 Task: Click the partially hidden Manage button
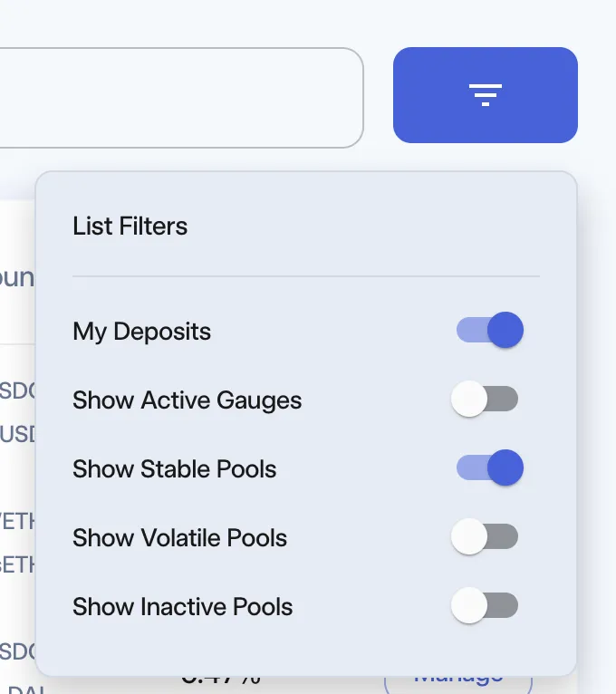point(458,684)
